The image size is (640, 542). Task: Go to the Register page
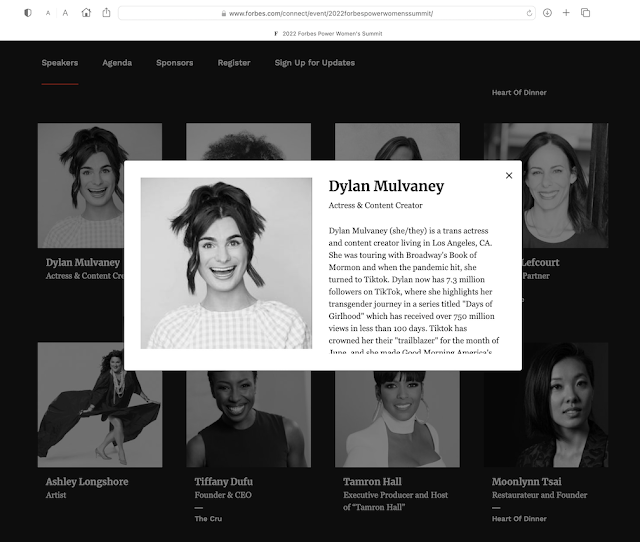tap(234, 63)
